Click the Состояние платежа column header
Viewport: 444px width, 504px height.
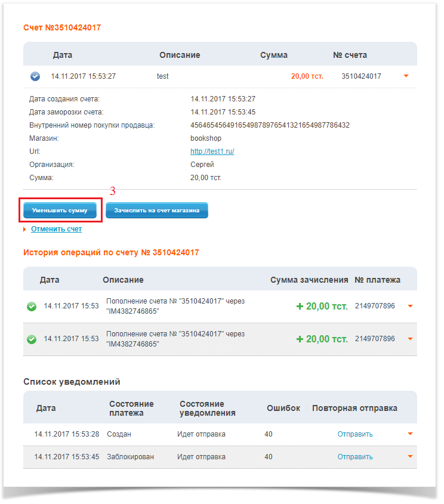click(131, 408)
